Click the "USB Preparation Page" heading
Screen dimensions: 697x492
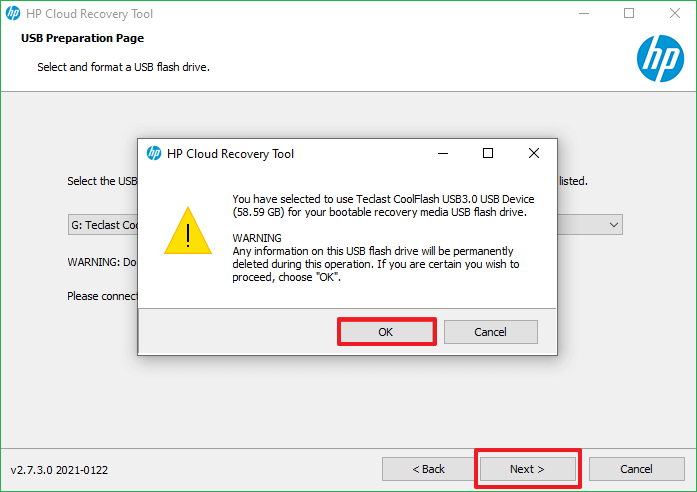(82, 38)
